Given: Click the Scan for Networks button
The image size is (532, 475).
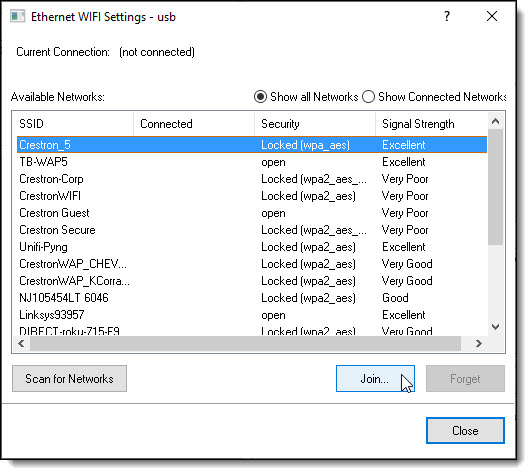Looking at the screenshot, I should 70,379.
